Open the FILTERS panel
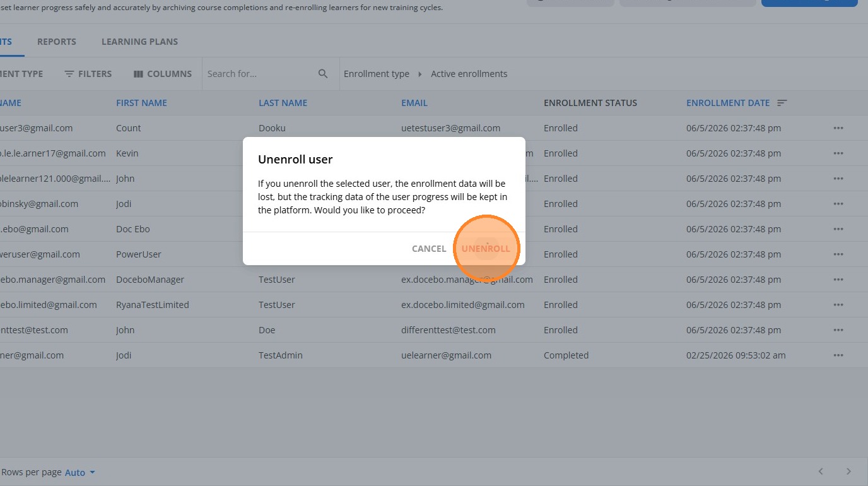868x486 pixels. click(x=88, y=74)
